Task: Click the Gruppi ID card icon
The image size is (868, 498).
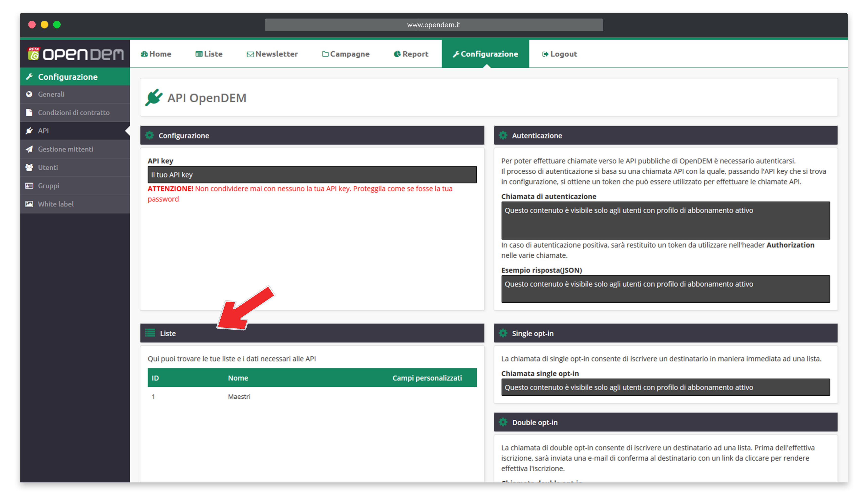Action: (x=29, y=186)
